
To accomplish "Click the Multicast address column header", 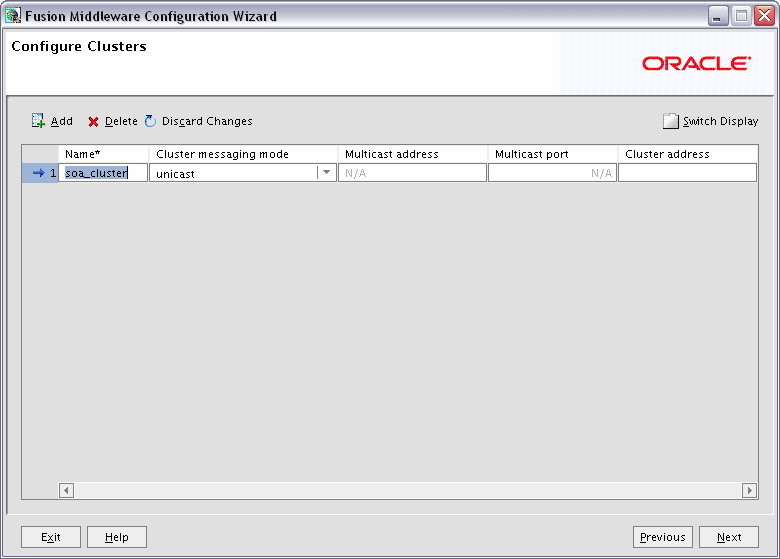I will [413, 154].
